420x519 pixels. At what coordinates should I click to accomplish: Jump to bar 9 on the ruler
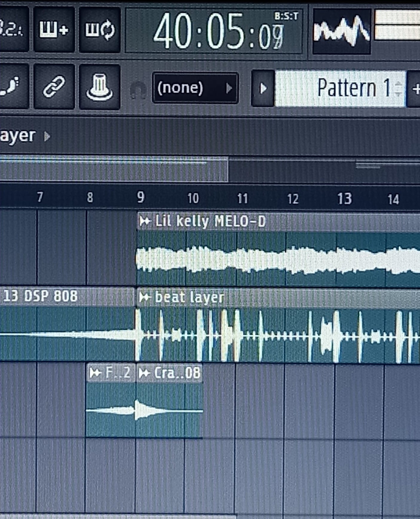[140, 197]
